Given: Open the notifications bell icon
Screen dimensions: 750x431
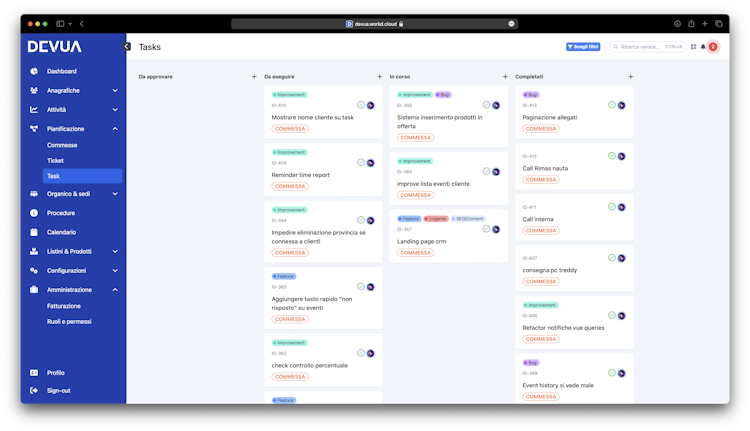Looking at the screenshot, I should point(703,47).
